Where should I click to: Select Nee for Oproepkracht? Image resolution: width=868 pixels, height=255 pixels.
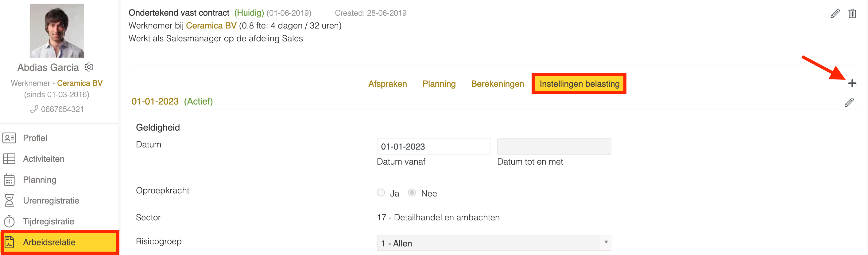click(x=412, y=193)
